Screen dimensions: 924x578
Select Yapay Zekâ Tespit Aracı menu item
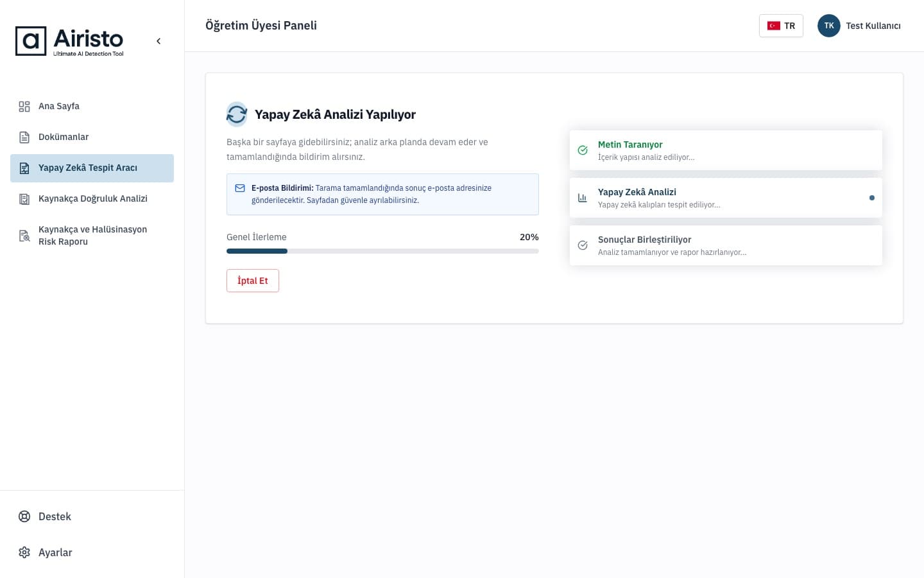click(x=92, y=168)
